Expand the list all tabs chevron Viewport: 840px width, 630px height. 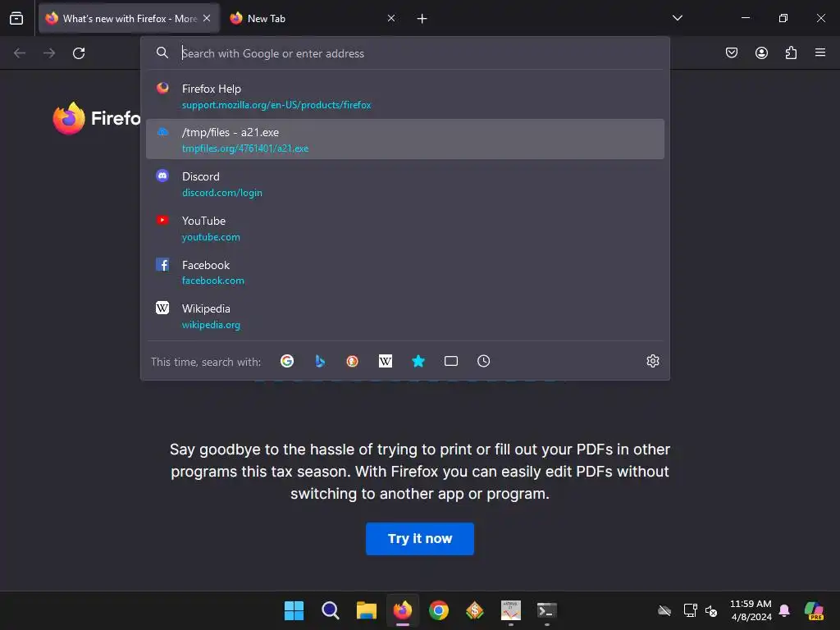point(677,18)
